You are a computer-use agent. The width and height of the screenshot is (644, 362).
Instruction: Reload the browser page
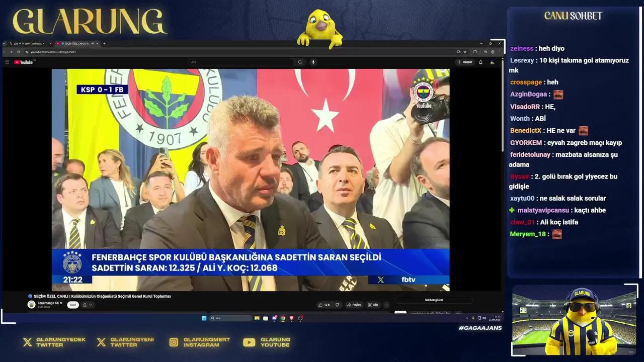click(x=19, y=52)
